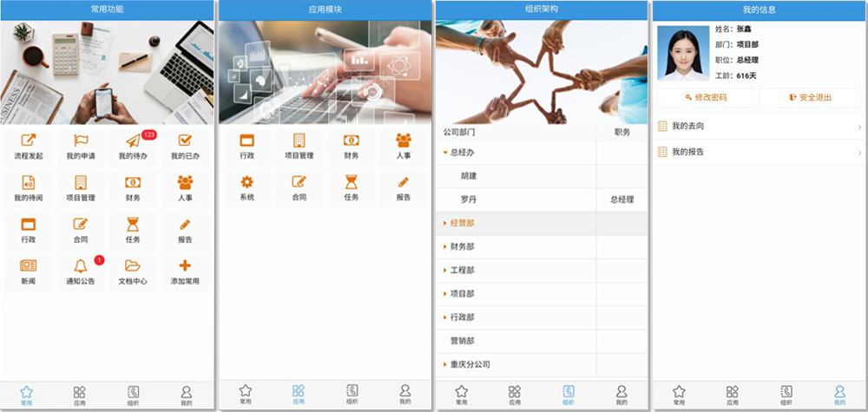
Task: Expand the 财务部 department
Action: point(445,246)
